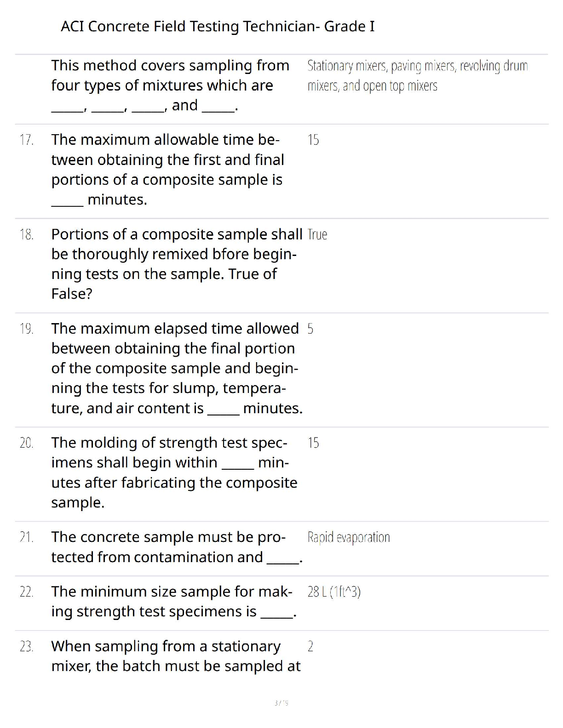Click question number 17
The width and height of the screenshot is (563, 728).
tap(27, 140)
